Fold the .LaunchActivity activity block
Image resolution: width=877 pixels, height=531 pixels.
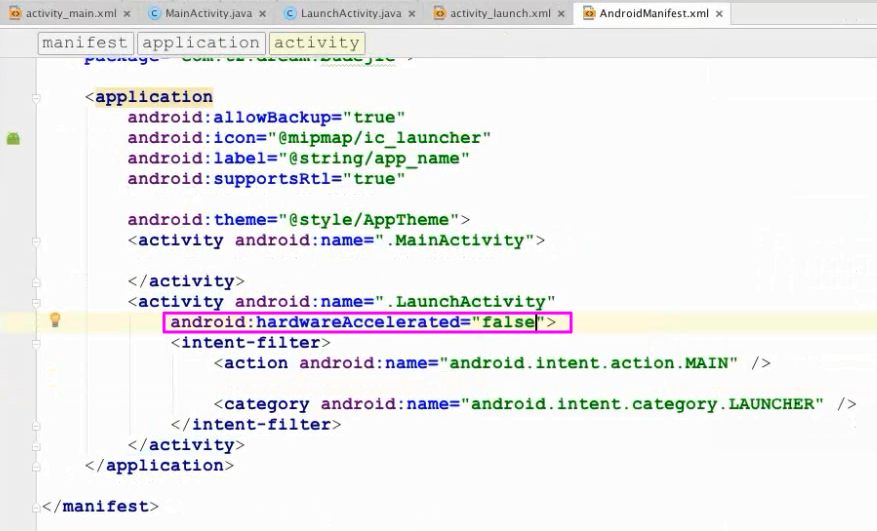(x=36, y=302)
